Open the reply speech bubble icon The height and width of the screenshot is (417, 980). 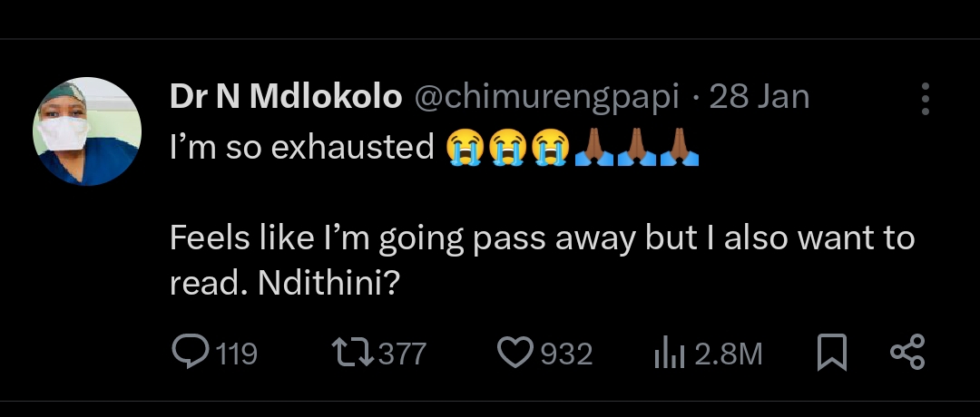point(191,353)
